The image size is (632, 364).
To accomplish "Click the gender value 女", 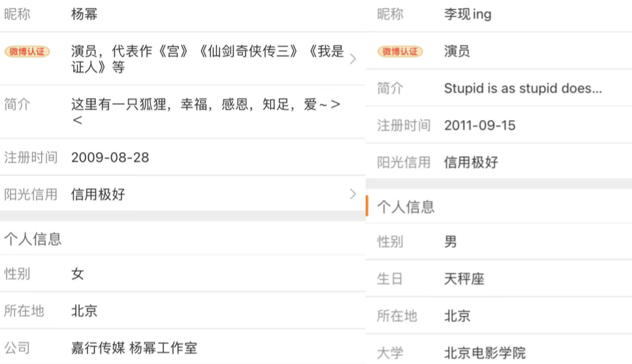I will [78, 274].
